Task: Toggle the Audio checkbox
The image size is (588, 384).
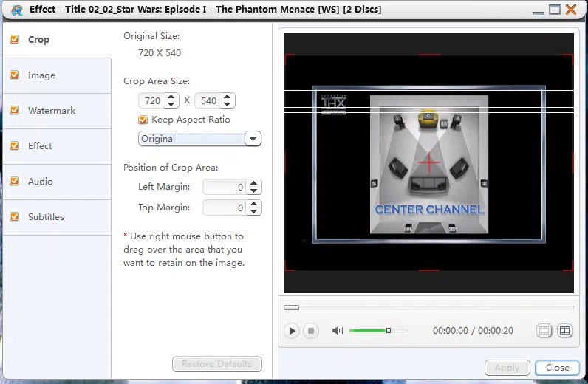Action: (x=15, y=181)
